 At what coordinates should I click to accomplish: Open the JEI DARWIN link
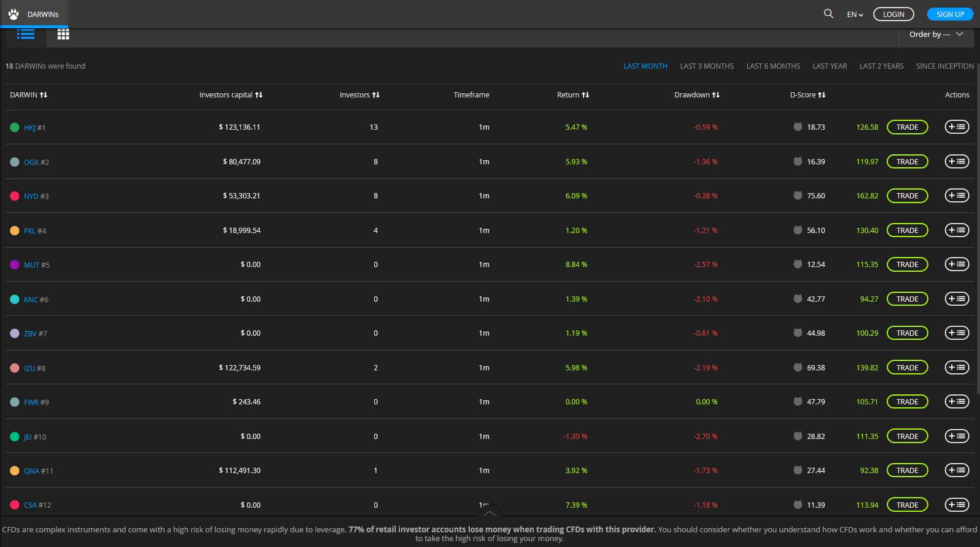pyautogui.click(x=28, y=437)
